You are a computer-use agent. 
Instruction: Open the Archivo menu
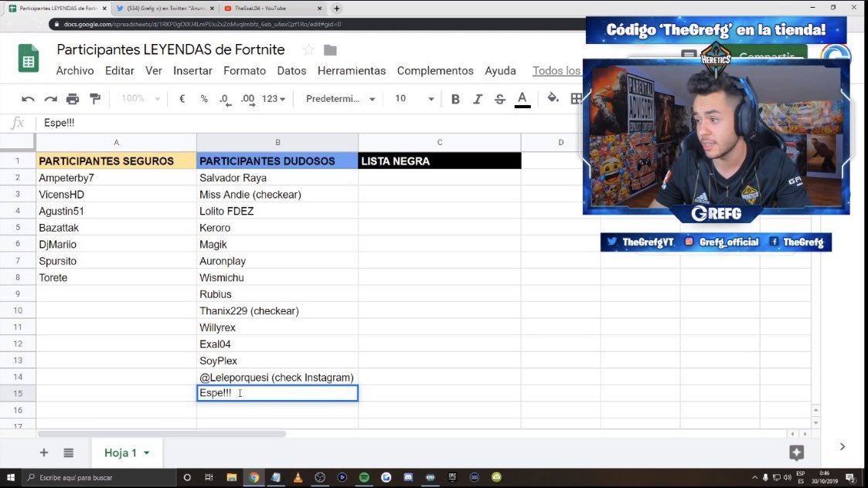tap(75, 71)
